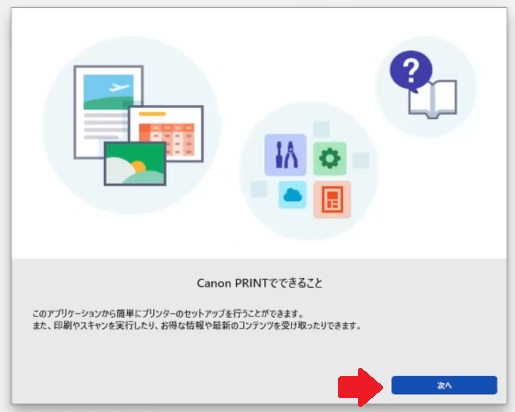Click the pale blue square left of the cloud
The image size is (515, 412).
[x=259, y=189]
